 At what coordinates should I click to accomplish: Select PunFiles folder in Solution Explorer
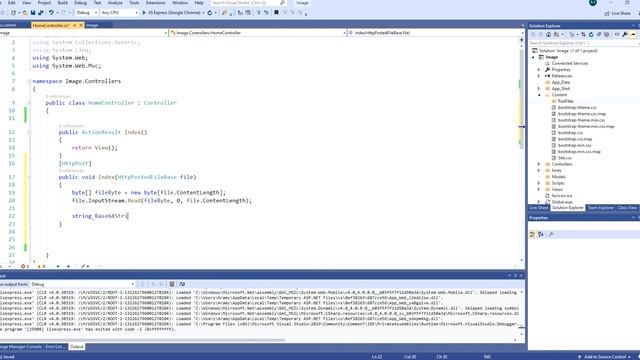(565, 101)
